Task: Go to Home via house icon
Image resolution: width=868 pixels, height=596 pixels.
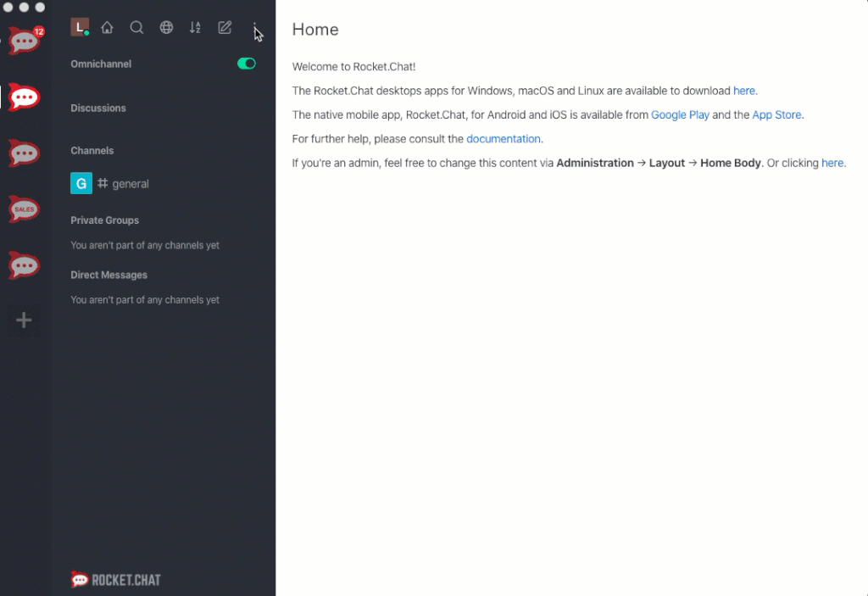Action: 107,28
